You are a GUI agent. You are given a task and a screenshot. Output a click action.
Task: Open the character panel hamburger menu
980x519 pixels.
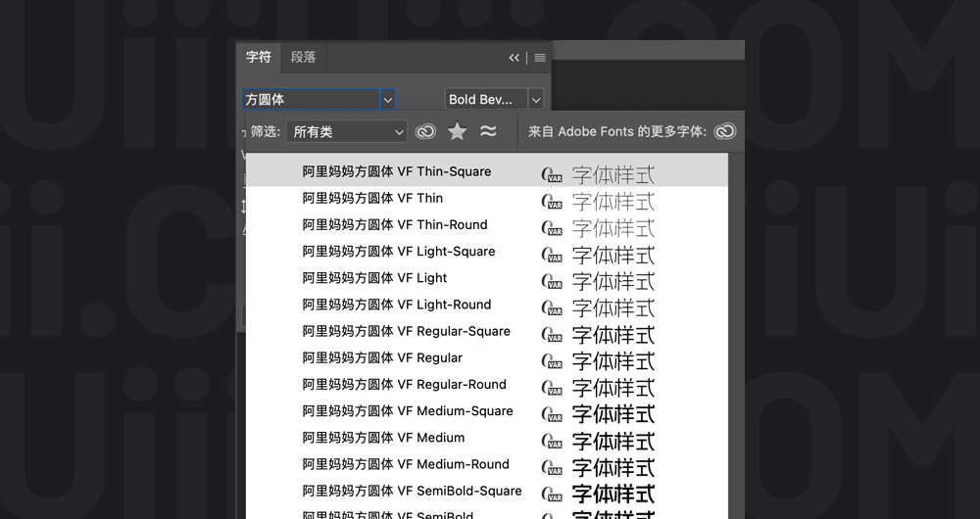pos(540,58)
